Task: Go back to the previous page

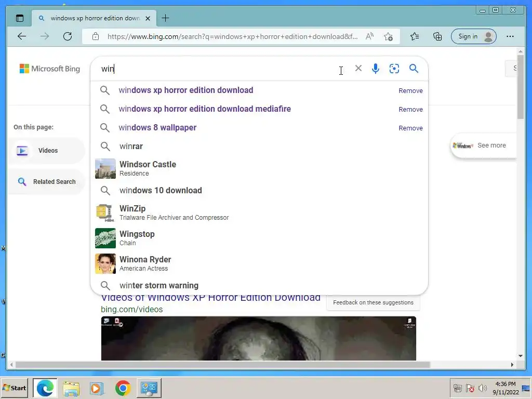Action: (x=22, y=36)
